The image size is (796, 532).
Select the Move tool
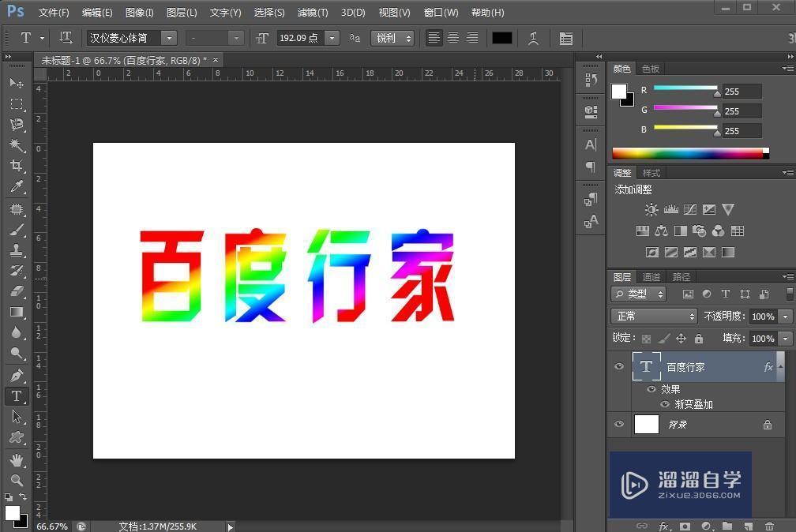17,83
